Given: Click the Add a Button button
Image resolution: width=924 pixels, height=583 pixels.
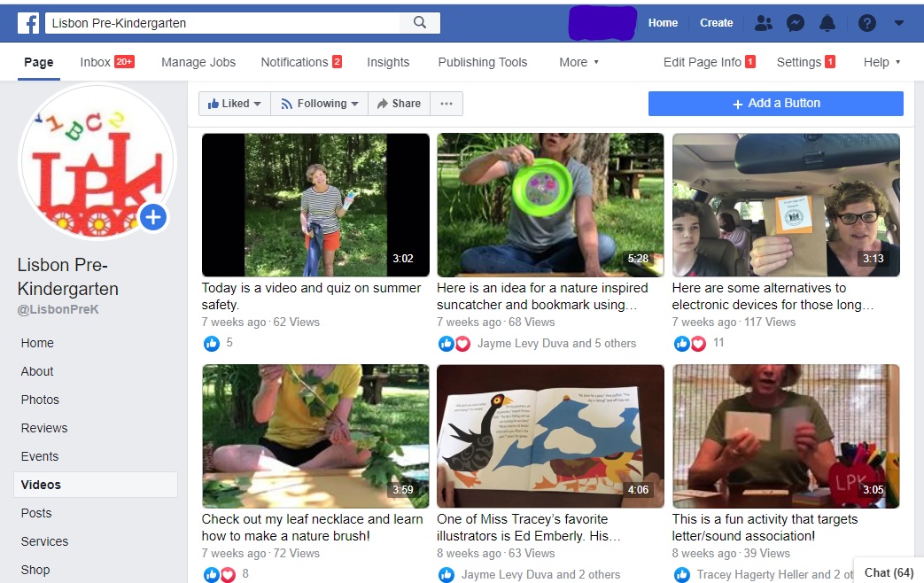Looking at the screenshot, I should tap(775, 104).
